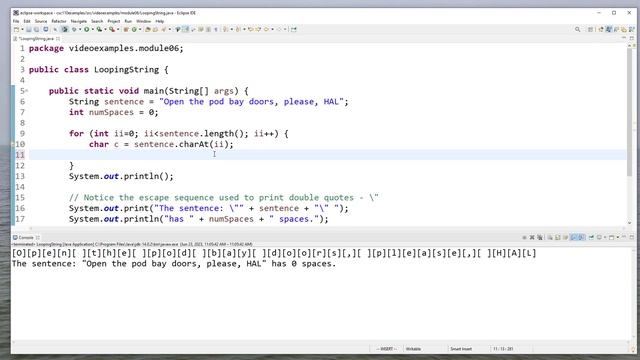Image resolution: width=640 pixels, height=360 pixels.
Task: Open the Navigate menu
Action: coord(78,21)
